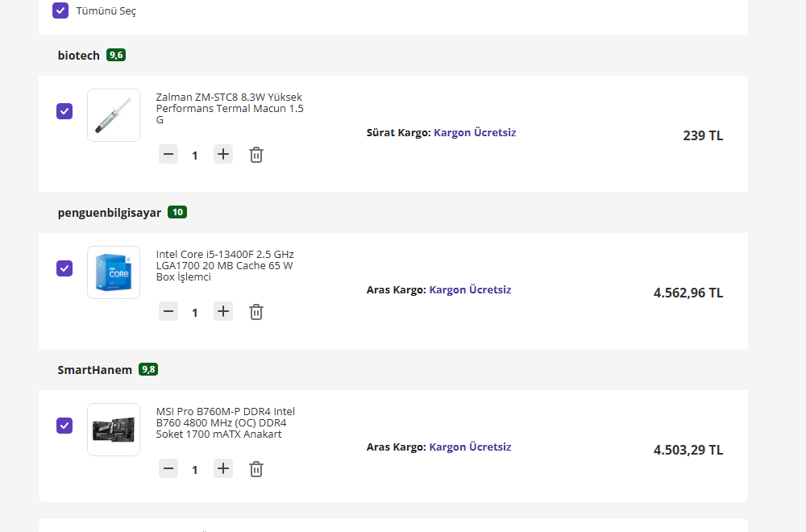Viewport: 806px width, 532px height.
Task: Open Zalman ZM-STC8 product title link
Action: [230, 108]
